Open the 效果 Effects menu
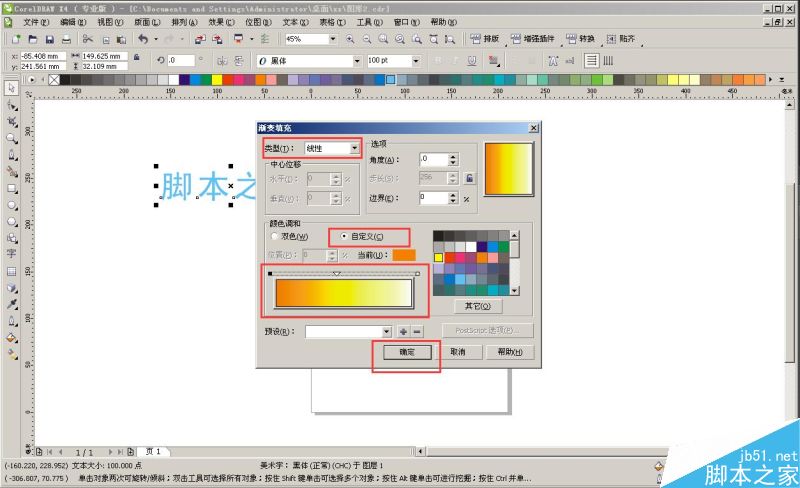Viewport: 800px width, 488px height. click(221, 22)
